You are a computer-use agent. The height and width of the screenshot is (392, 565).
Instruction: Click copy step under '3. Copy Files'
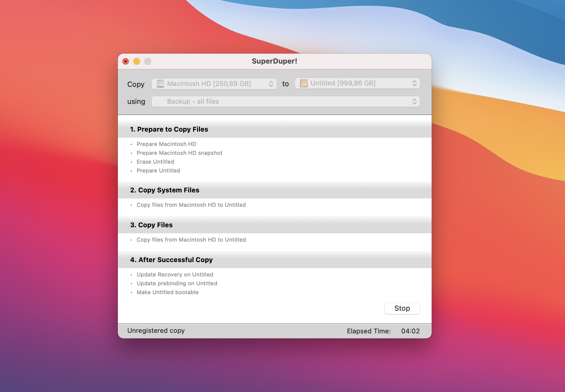tap(191, 240)
